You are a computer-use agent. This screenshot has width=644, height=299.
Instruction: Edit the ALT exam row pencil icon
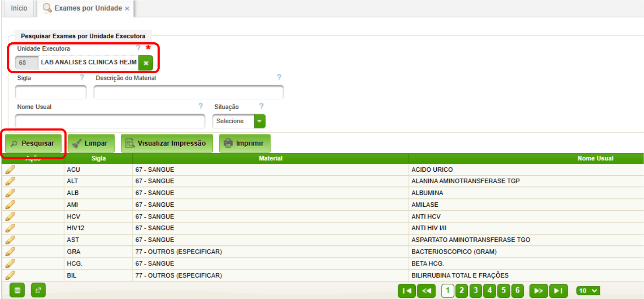click(x=10, y=181)
